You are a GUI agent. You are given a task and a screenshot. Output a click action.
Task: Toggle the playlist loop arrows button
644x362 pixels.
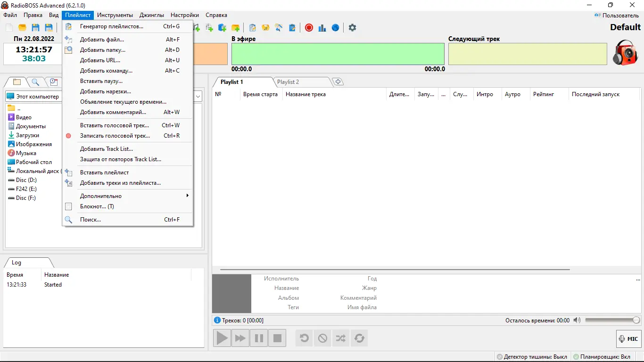[x=359, y=338]
